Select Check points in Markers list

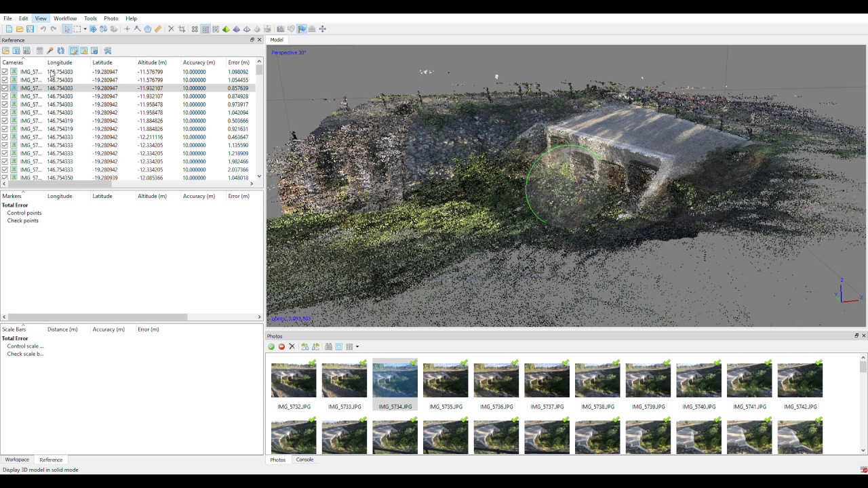pos(23,220)
